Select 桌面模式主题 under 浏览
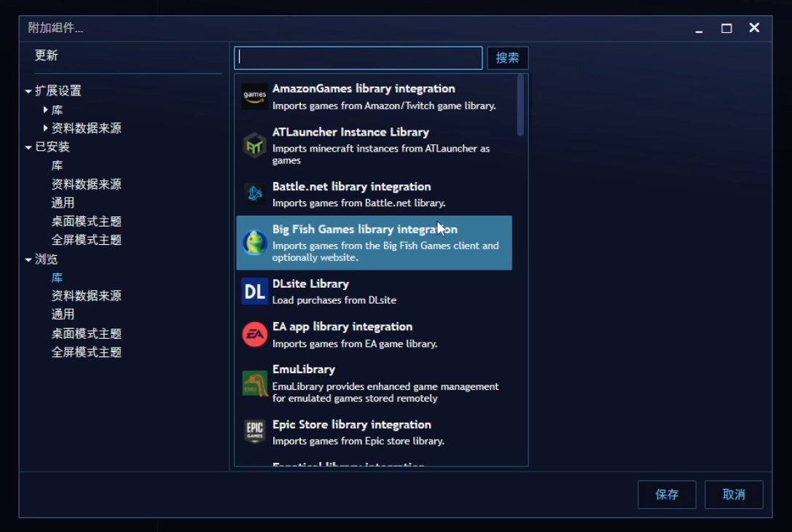This screenshot has height=532, width=792. (87, 334)
